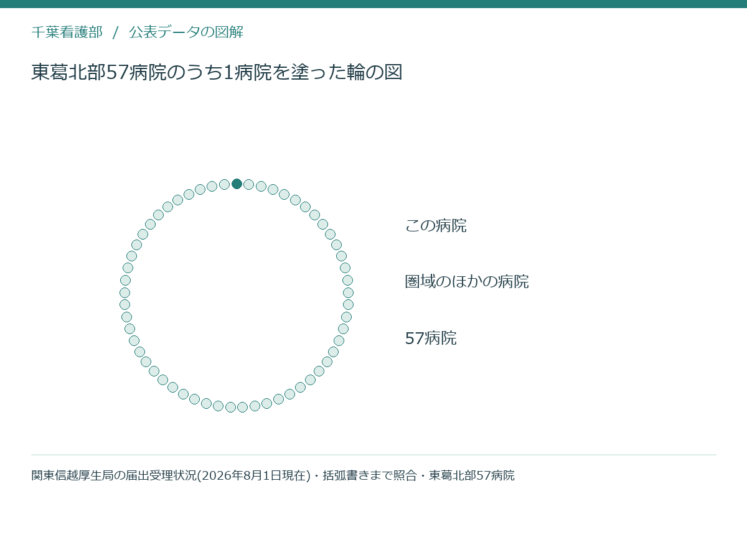The height and width of the screenshot is (560, 747).
Task: Open the 公表データの図解 breadcrumb
Action: point(186,32)
